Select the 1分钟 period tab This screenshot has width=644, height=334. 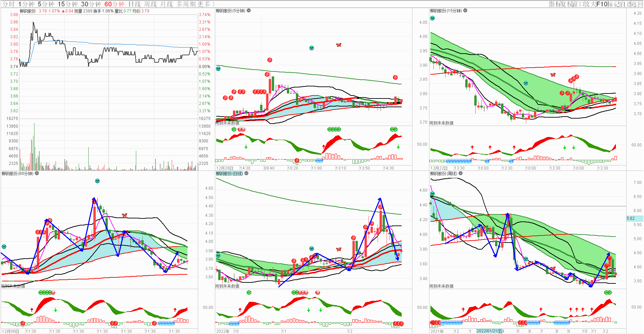click(26, 4)
